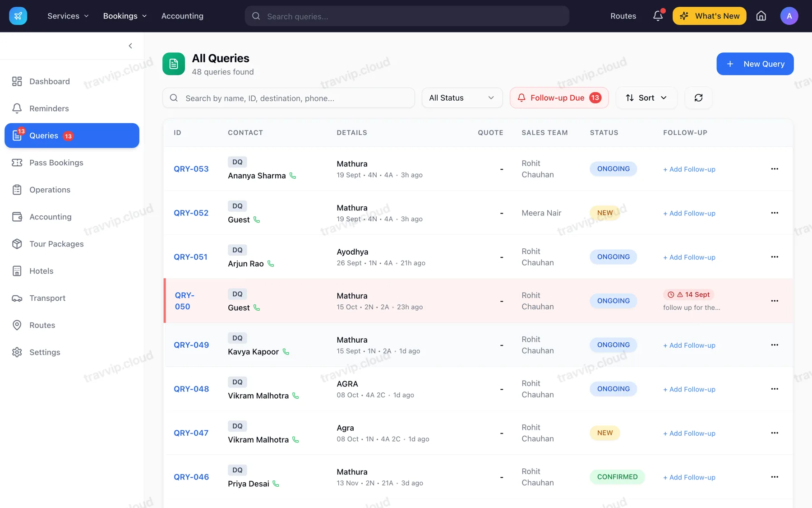This screenshot has width=812, height=508.
Task: Open query QRY-047 link
Action: pyautogui.click(x=191, y=433)
